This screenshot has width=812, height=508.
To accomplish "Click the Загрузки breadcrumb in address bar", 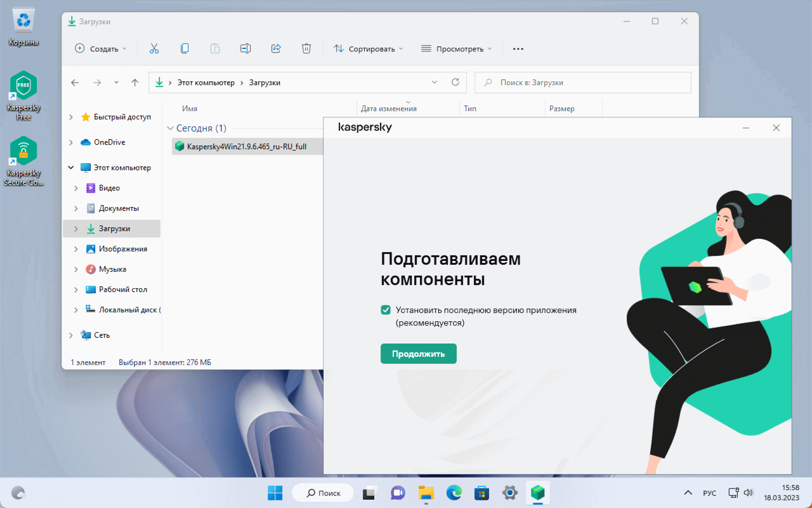I will pos(265,83).
